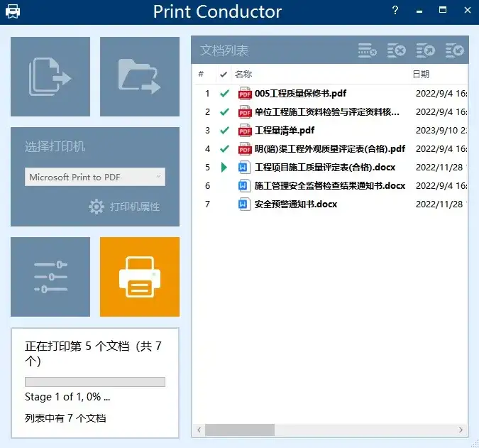Close the Print Conductor window
Image resolution: width=479 pixels, height=448 pixels.
pyautogui.click(x=468, y=10)
